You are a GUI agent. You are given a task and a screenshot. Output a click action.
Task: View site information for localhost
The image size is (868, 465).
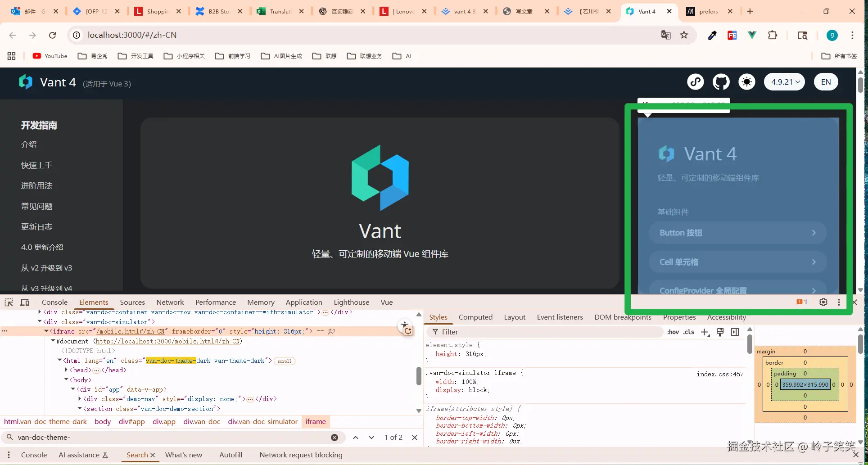tap(77, 35)
